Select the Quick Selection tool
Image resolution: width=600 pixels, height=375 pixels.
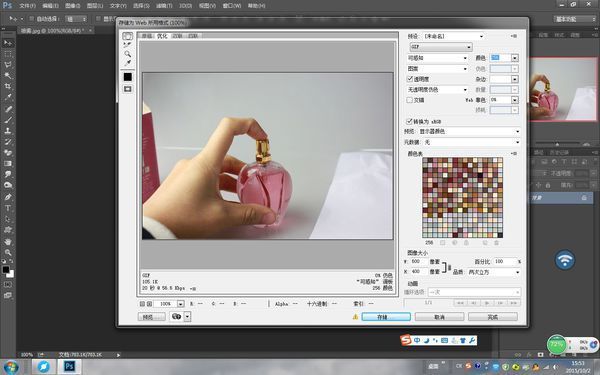tap(8, 75)
